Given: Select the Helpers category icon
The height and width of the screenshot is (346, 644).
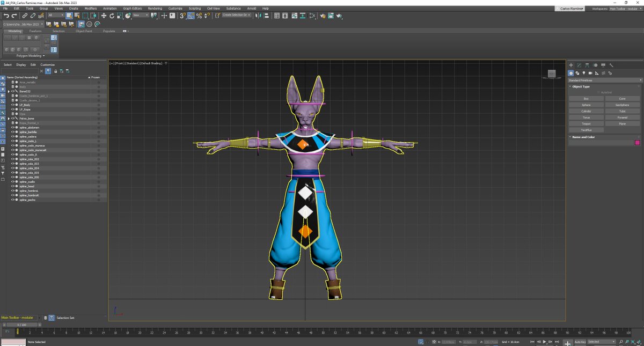Looking at the screenshot, I should coord(597,73).
